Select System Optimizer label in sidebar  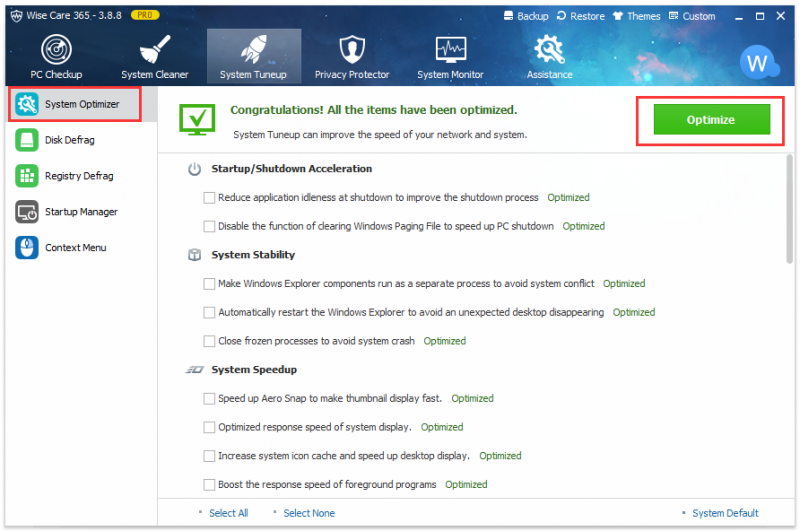tap(82, 104)
